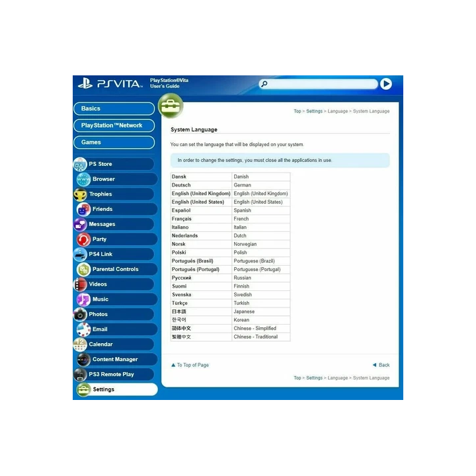This screenshot has height=476, width=476.
Task: Click the Dansk table cell
Action: coord(201,177)
